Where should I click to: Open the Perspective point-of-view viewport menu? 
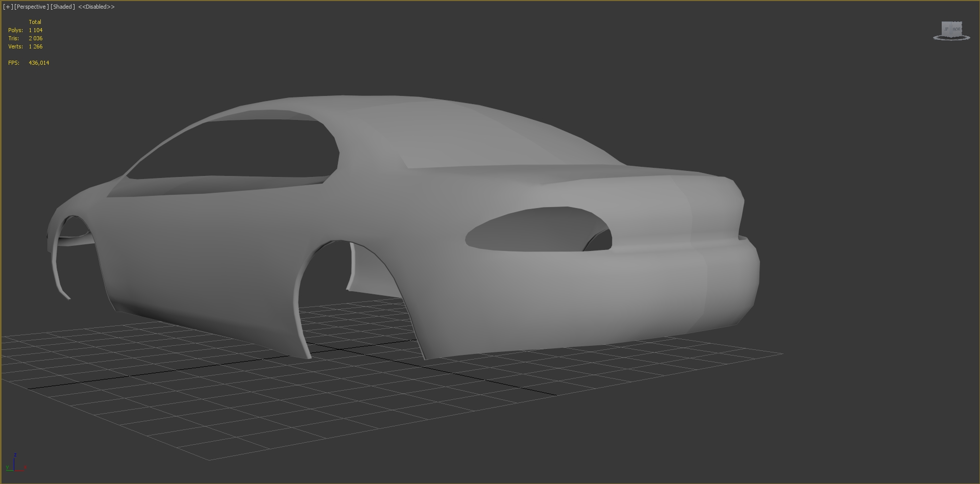pos(32,7)
